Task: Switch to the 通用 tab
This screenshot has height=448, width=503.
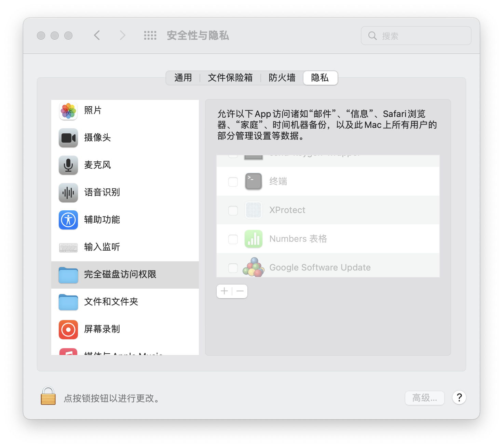Action: click(183, 78)
